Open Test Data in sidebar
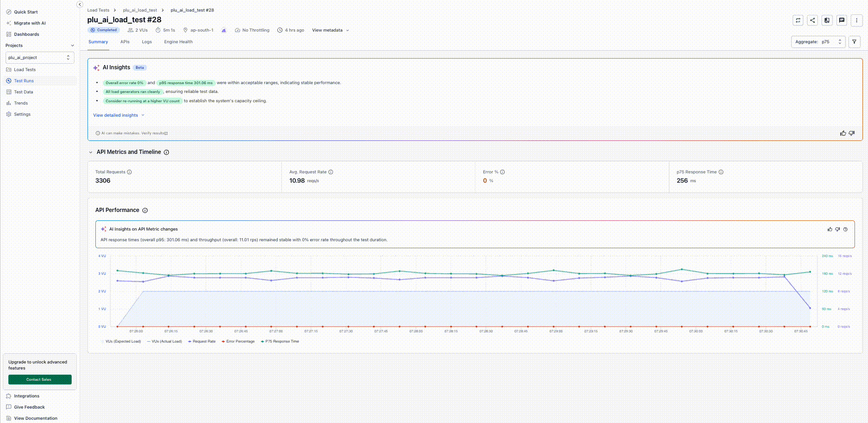The image size is (868, 423). 23,92
